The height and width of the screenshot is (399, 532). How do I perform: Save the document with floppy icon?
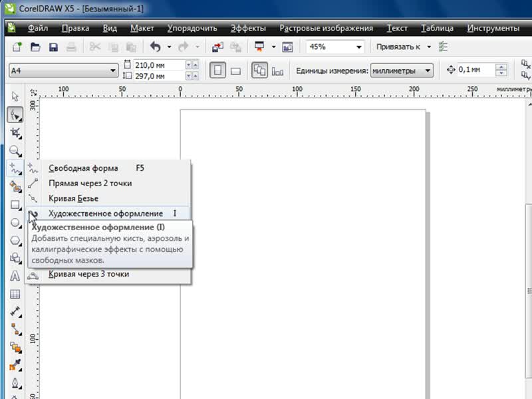tap(53, 47)
